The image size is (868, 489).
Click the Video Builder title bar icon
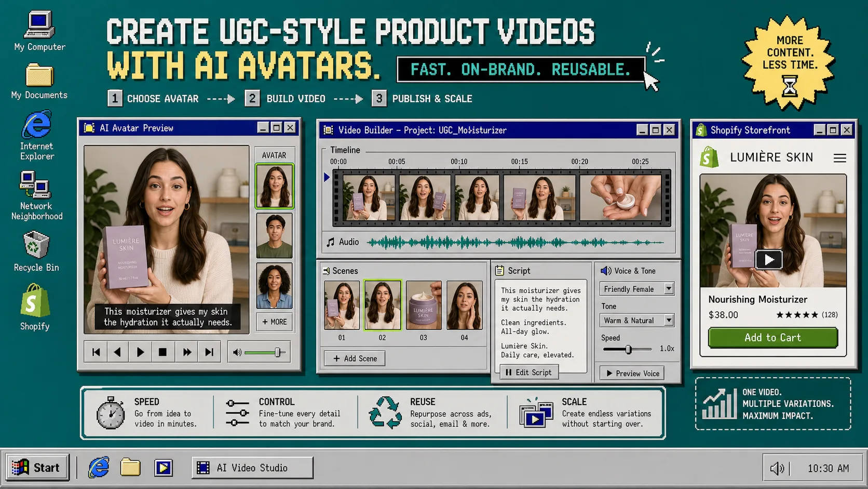pyautogui.click(x=328, y=130)
